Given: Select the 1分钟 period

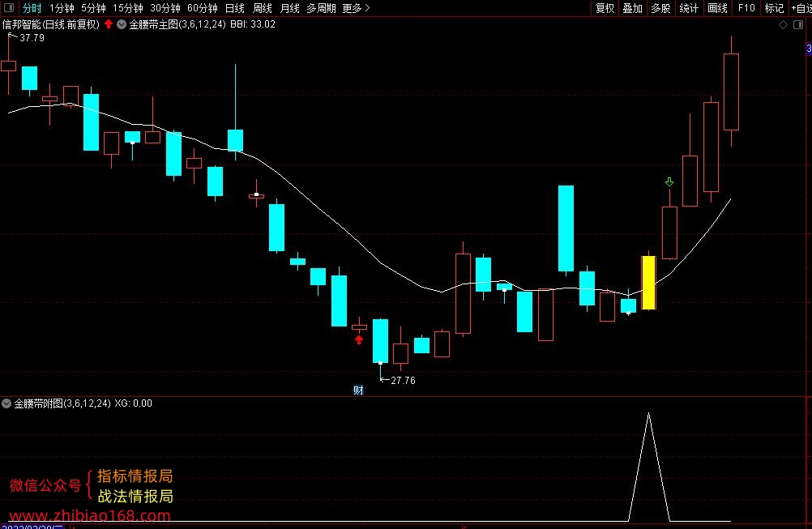Looking at the screenshot, I should (x=62, y=8).
